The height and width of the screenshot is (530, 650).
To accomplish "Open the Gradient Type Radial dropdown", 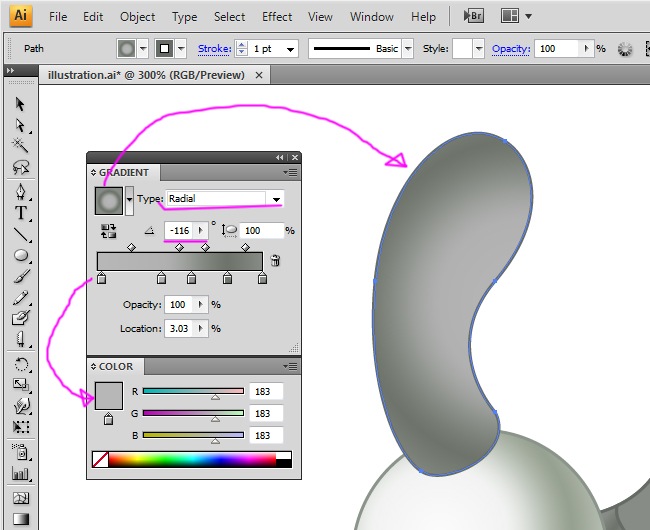I will tap(276, 199).
